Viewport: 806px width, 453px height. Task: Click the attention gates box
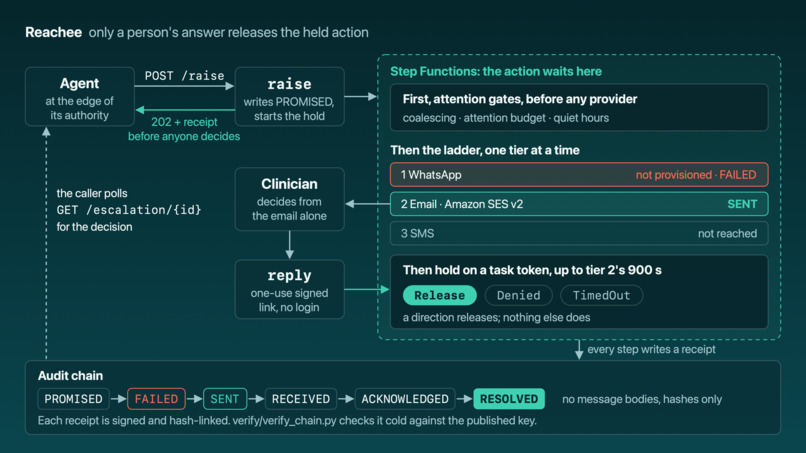579,107
